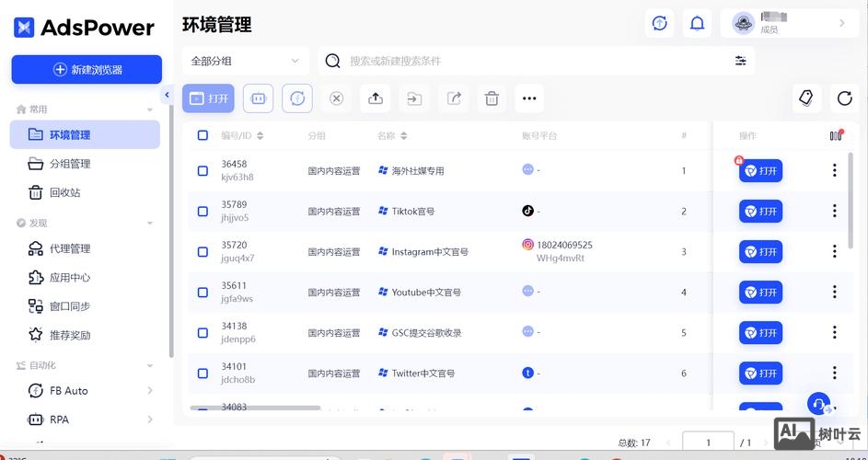Open the notifications bell

point(697,23)
